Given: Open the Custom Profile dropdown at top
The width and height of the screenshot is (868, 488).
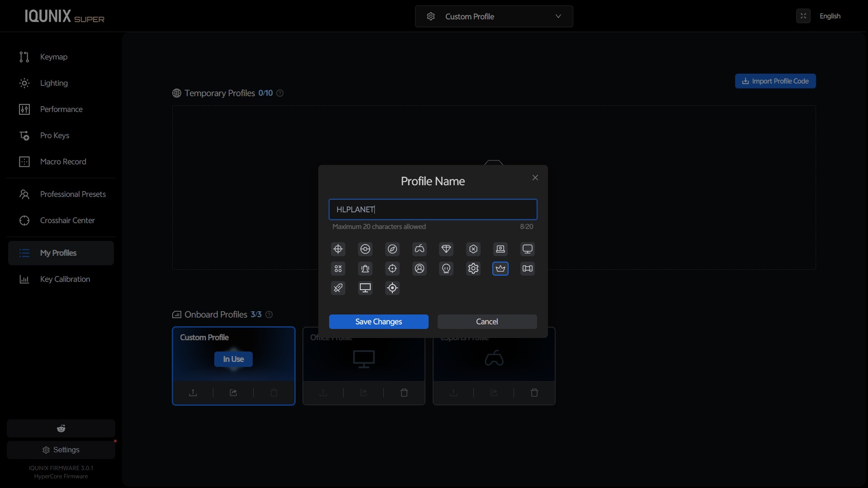Looking at the screenshot, I should pyautogui.click(x=494, y=16).
